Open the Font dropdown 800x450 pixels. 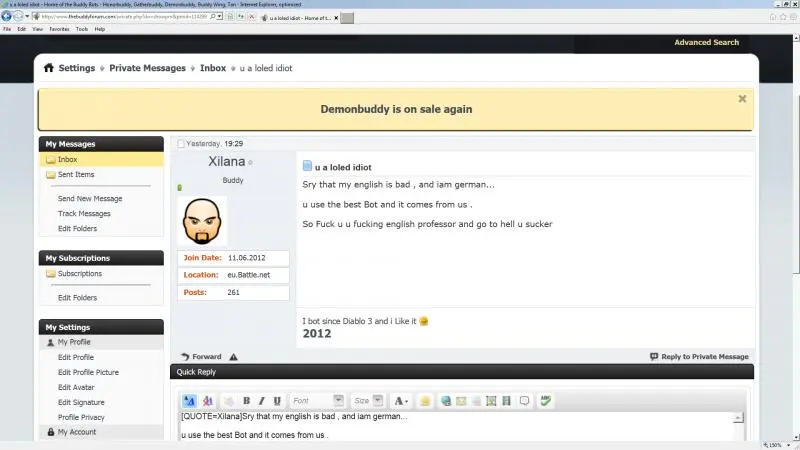click(x=317, y=401)
